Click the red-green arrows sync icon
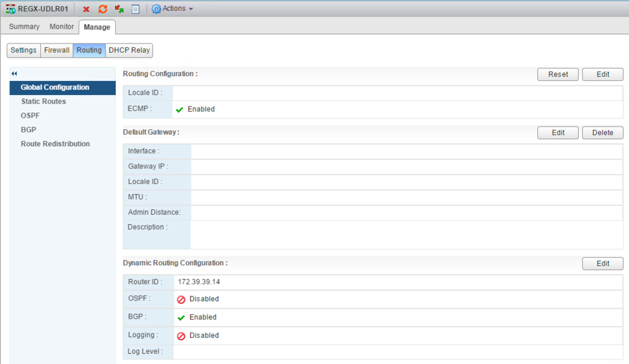Viewport: 629px width, 364px height. point(119,9)
